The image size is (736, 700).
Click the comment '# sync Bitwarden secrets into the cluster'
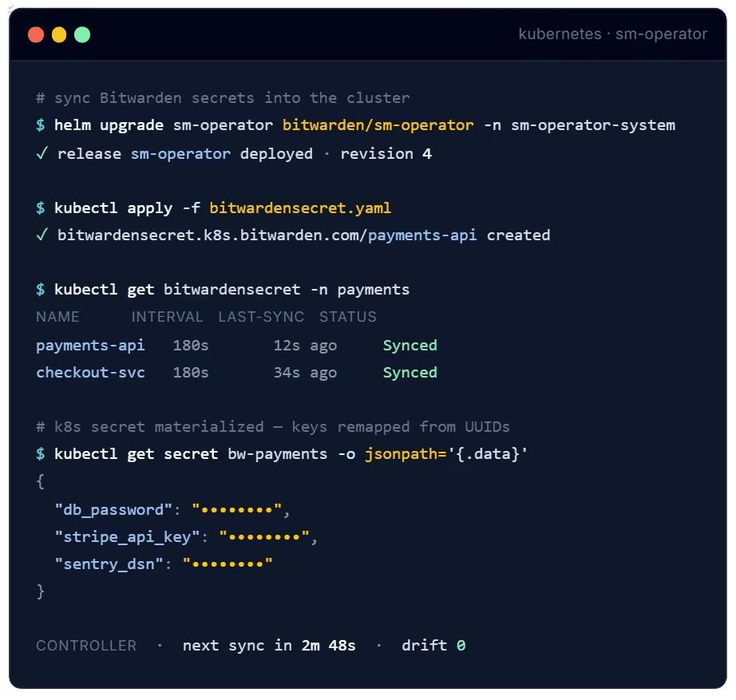[x=223, y=98]
